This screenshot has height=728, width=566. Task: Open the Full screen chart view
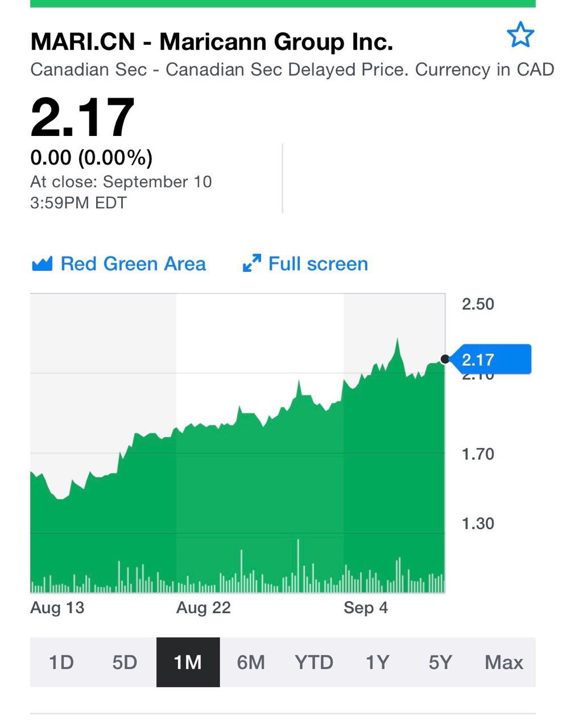click(305, 264)
